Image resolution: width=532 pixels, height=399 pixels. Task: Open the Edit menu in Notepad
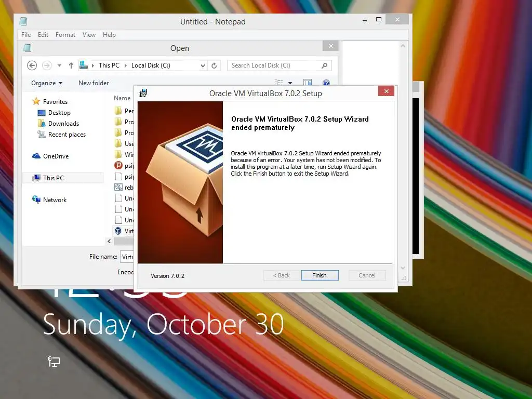43,35
